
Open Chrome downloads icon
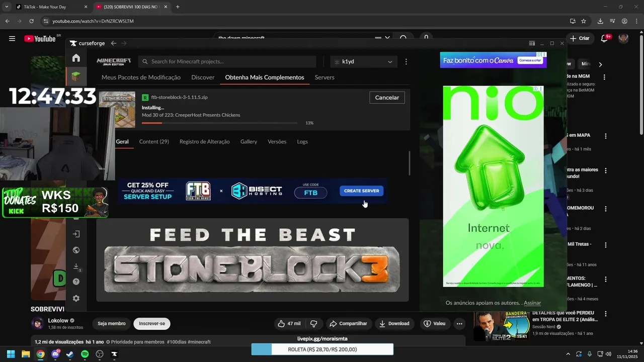(x=600, y=21)
